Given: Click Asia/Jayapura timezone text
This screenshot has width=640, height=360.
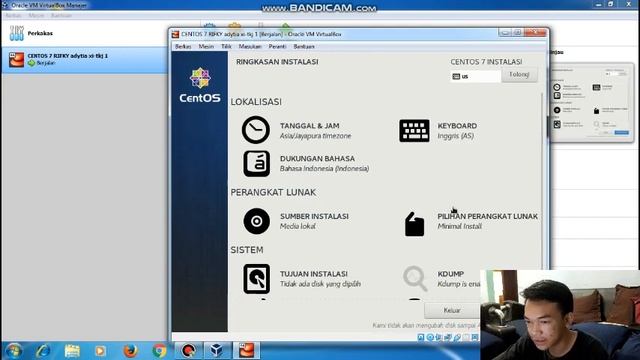Looking at the screenshot, I should 315,136.
